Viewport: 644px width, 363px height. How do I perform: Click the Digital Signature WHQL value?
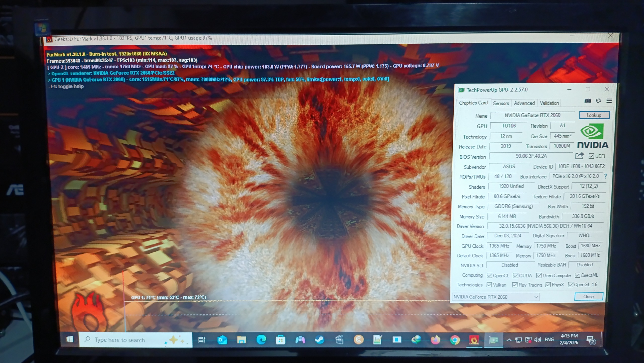585,235
